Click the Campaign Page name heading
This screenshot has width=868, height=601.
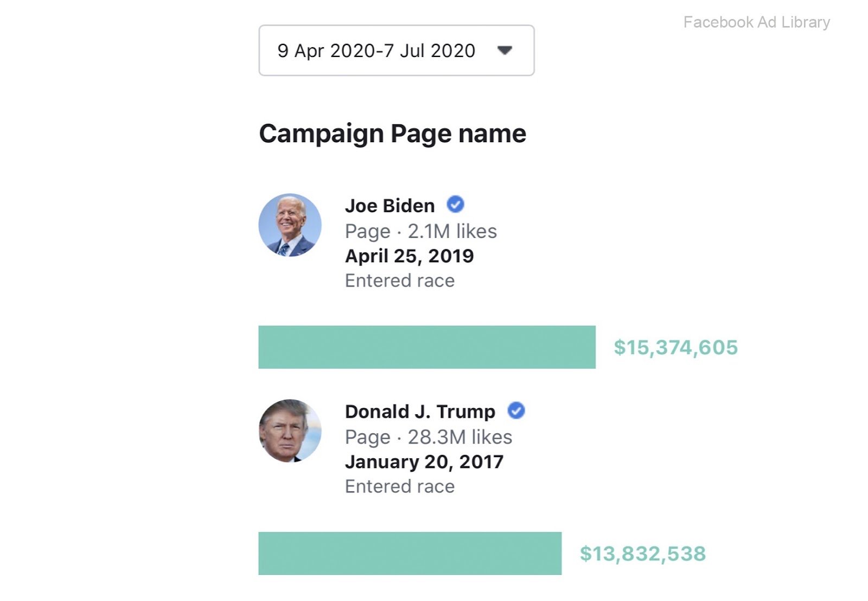pos(392,134)
